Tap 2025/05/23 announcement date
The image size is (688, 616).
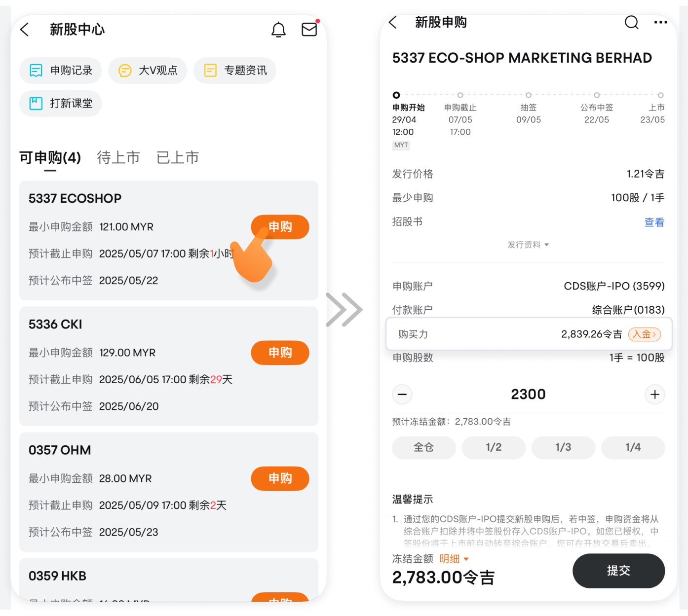129,532
